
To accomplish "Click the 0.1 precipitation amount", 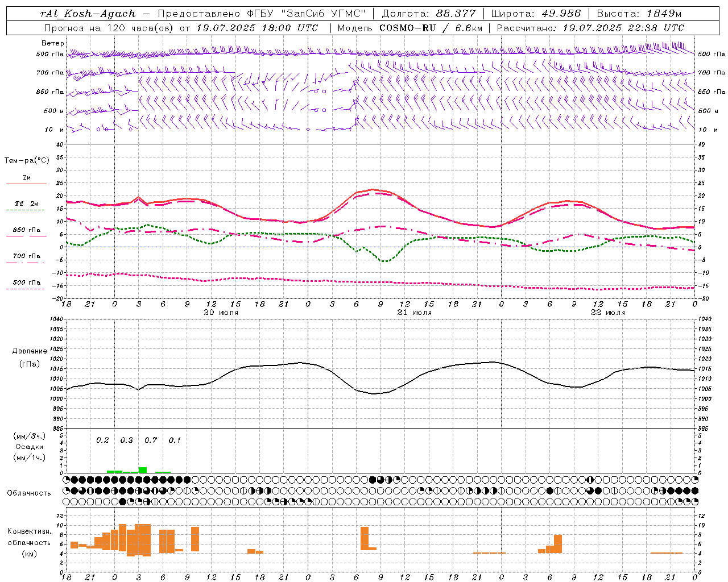I will 175,440.
